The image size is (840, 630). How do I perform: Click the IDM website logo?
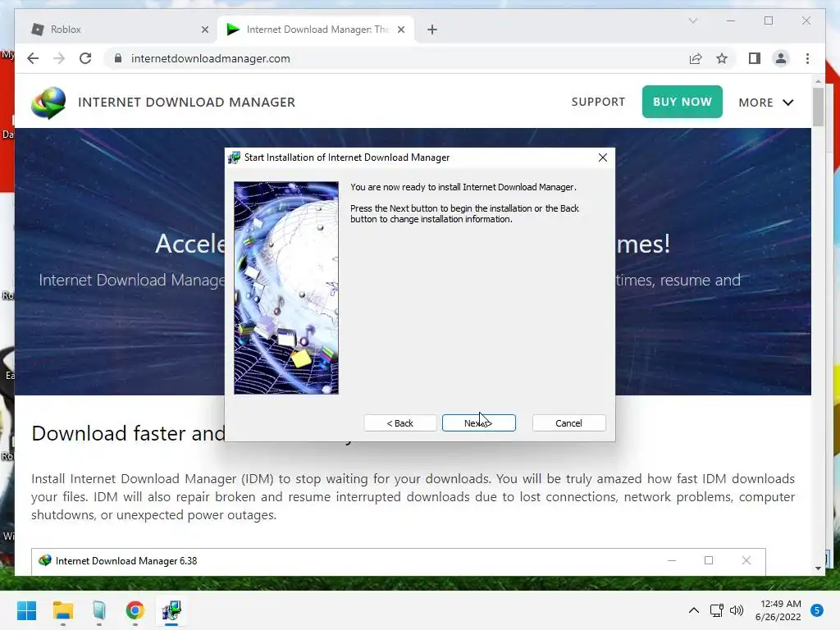48,103
